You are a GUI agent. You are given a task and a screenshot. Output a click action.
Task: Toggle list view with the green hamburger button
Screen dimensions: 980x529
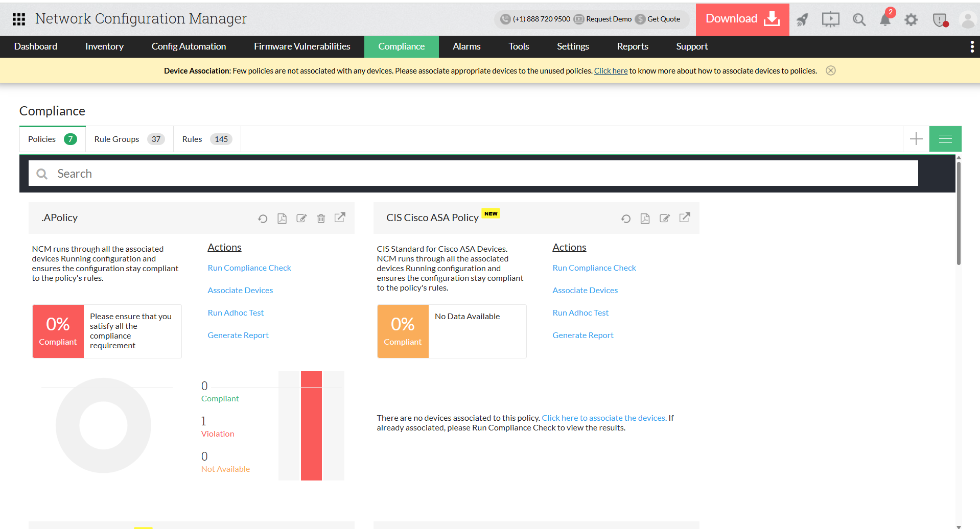pos(945,138)
